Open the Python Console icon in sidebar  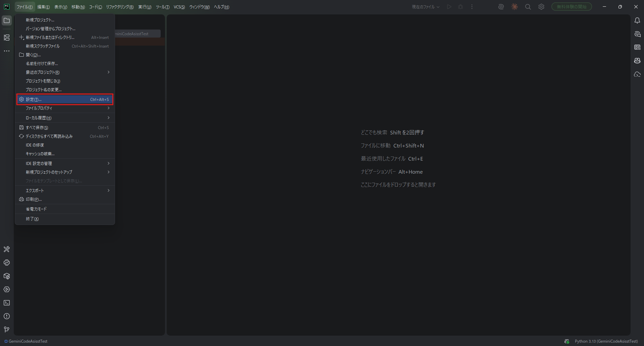click(x=7, y=263)
